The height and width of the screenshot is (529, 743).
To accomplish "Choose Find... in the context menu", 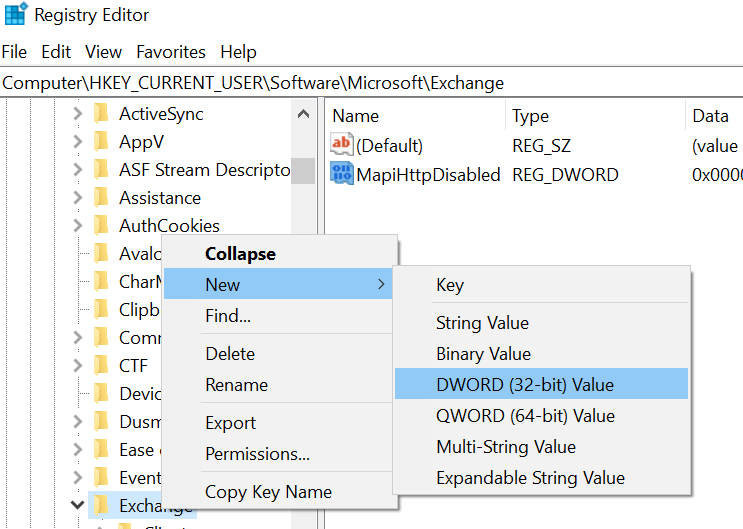I will [x=278, y=315].
